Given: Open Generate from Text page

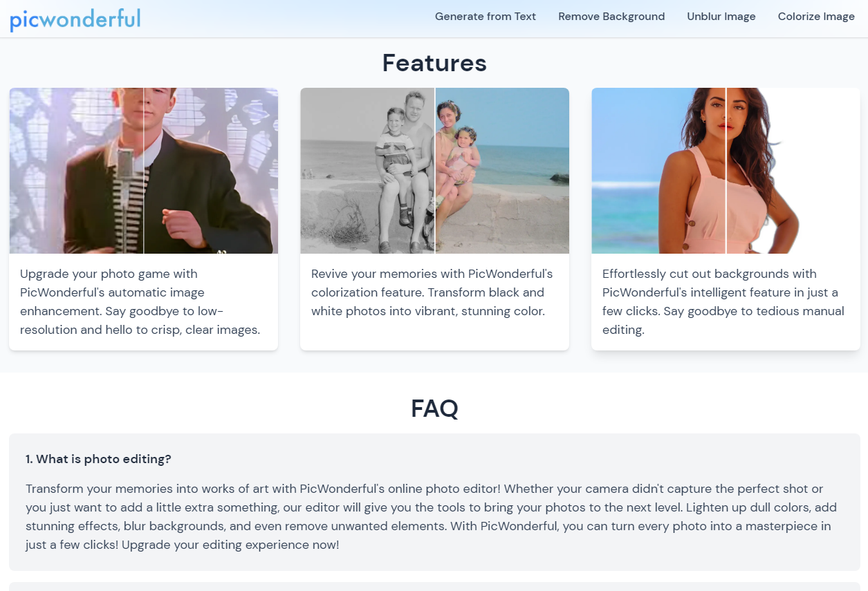Looking at the screenshot, I should click(x=486, y=17).
